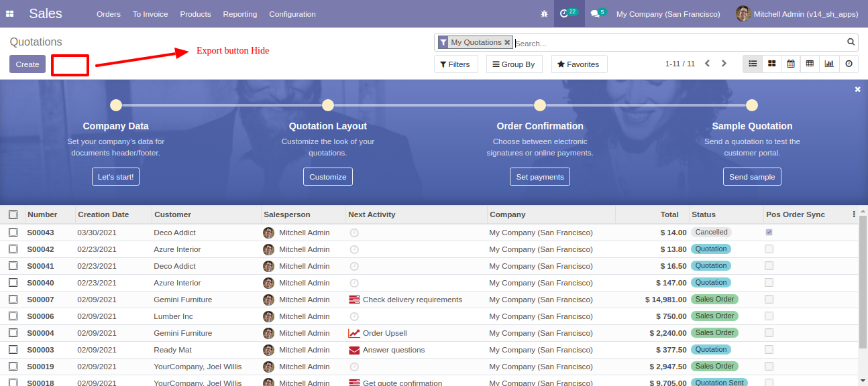This screenshot has width=868, height=386.
Task: Select checkbox for order S00004
Action: click(13, 333)
